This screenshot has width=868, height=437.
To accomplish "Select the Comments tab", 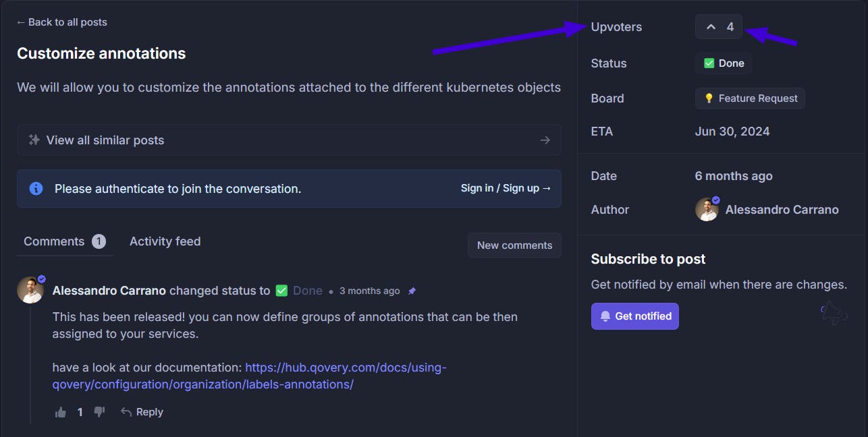I will pyautogui.click(x=55, y=241).
